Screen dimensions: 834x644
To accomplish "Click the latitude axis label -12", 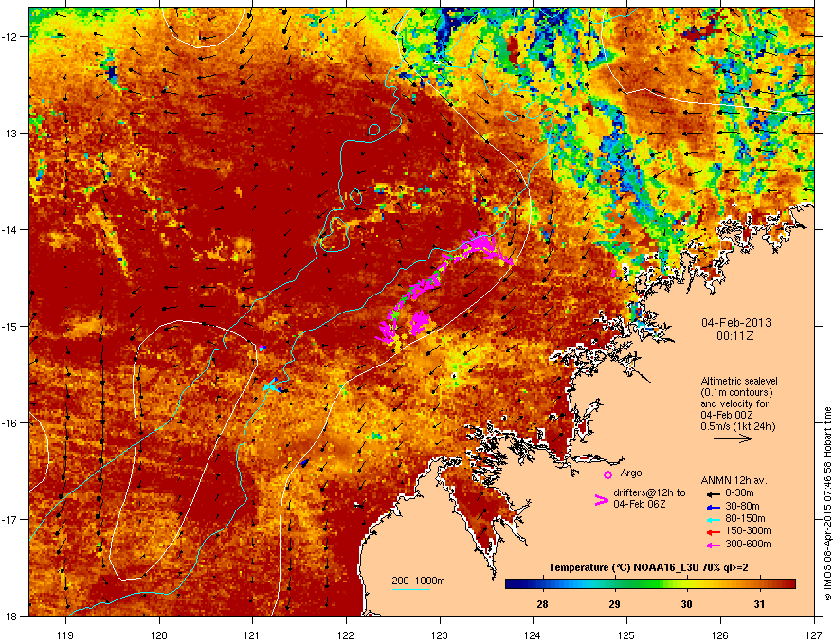I will click(9, 36).
